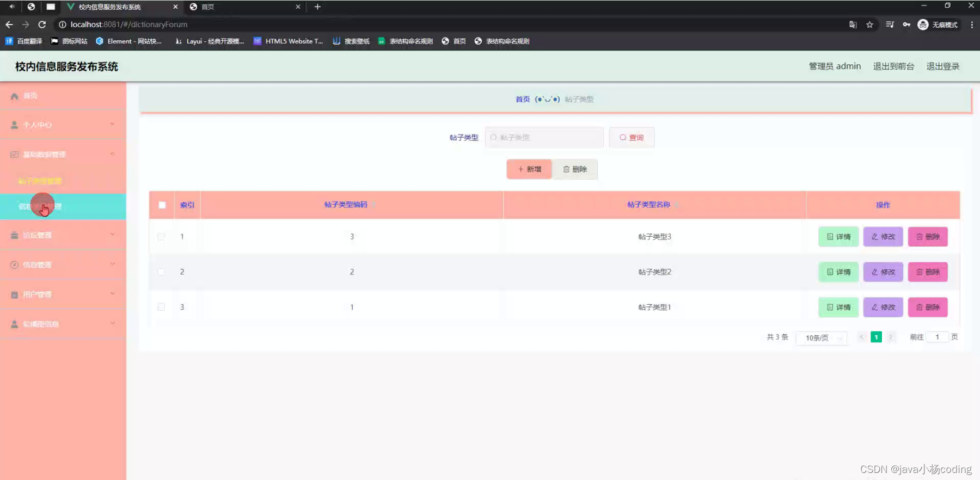Close the 校内信息服务发布系统 browser tab
The image size is (980, 480).
click(175, 7)
